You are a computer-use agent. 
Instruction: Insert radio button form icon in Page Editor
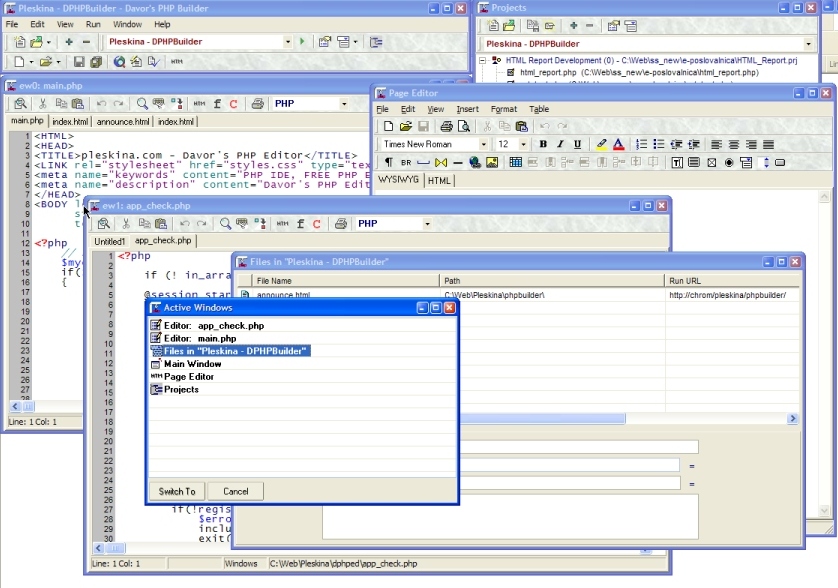pyautogui.click(x=729, y=163)
